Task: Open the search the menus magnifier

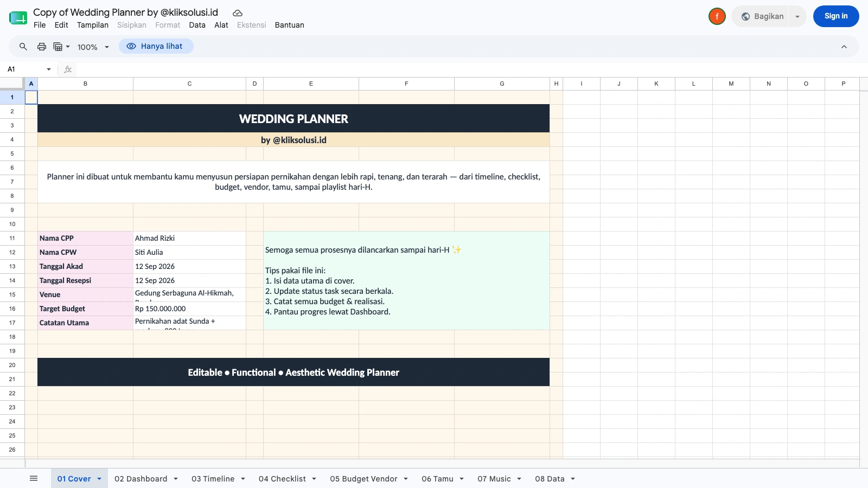Action: coord(23,47)
